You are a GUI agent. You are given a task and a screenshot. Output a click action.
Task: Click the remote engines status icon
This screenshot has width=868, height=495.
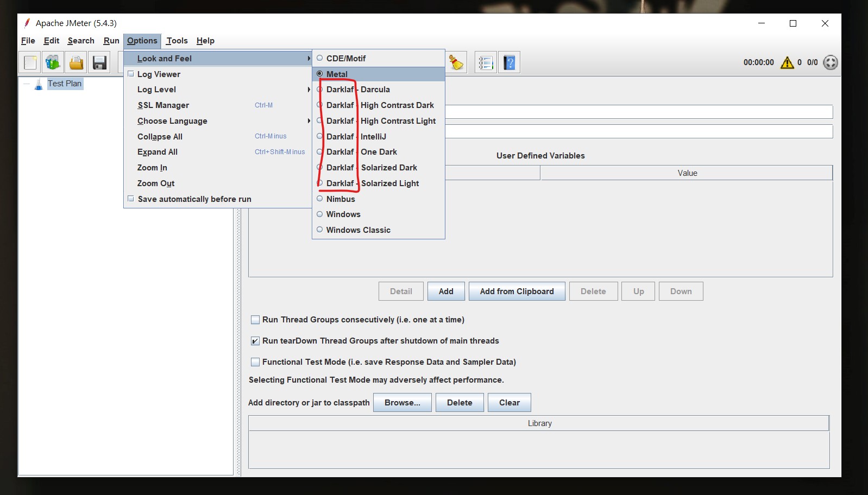(831, 62)
